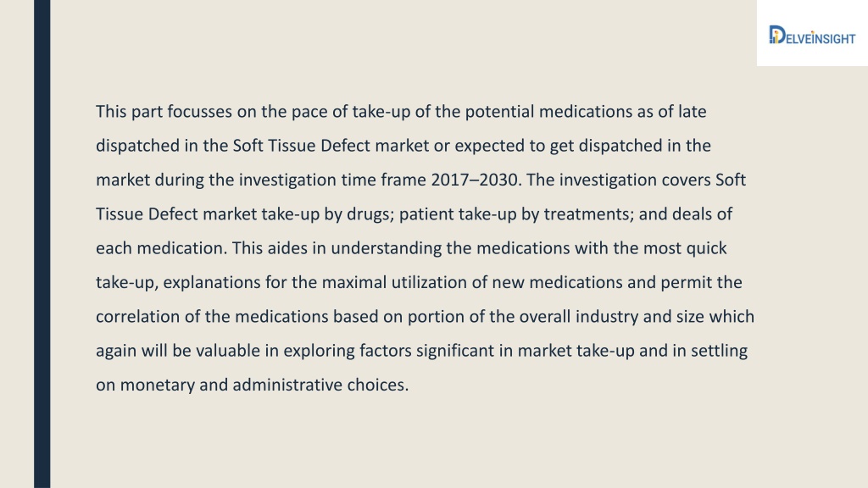Click the words "each medication"
The image size is (868, 488).
click(161, 248)
